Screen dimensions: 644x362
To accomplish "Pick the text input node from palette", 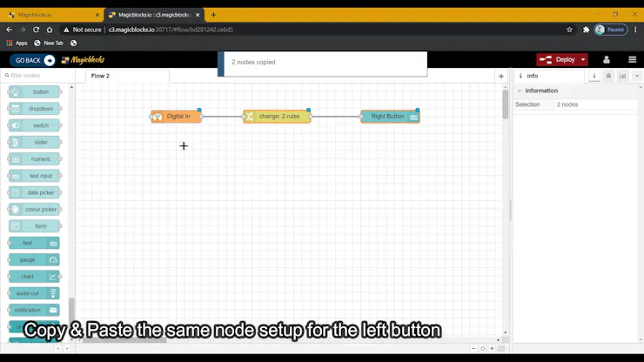I will tap(35, 176).
